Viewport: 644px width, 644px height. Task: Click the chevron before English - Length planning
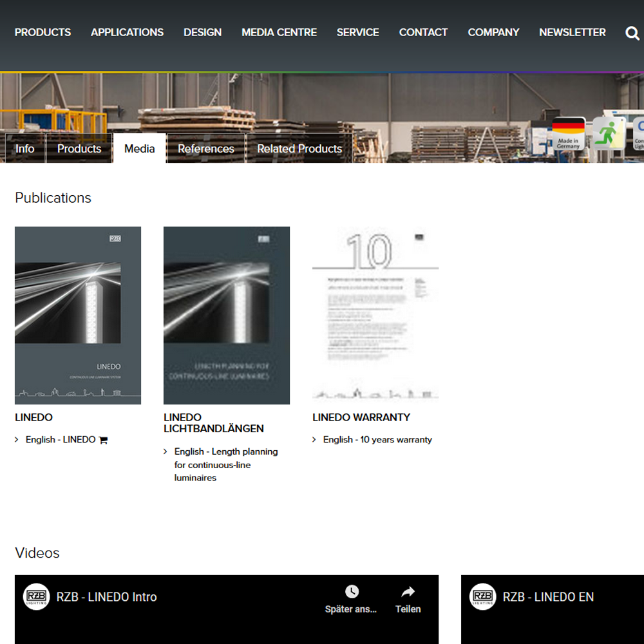165,451
